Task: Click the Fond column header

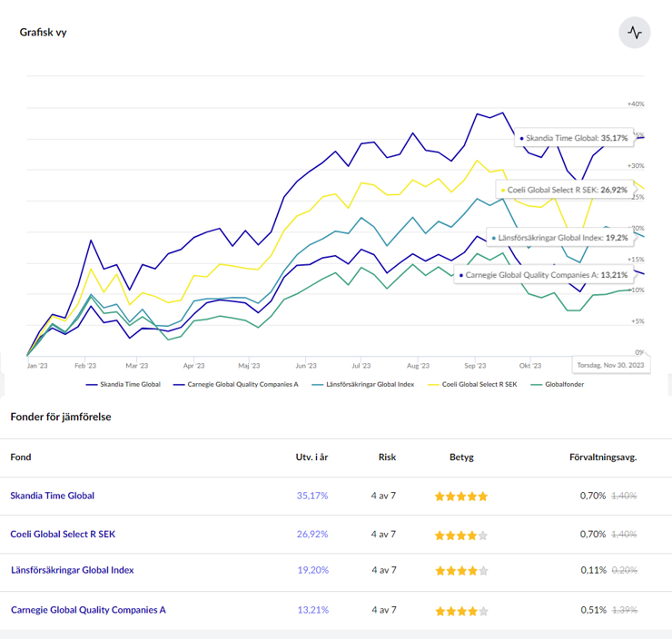Action: pyautogui.click(x=21, y=457)
